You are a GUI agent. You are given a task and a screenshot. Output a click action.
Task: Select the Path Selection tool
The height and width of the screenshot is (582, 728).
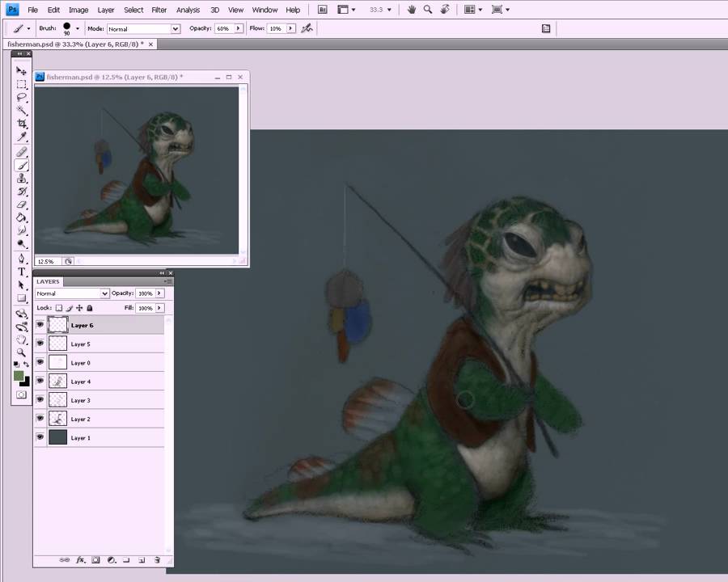21,285
